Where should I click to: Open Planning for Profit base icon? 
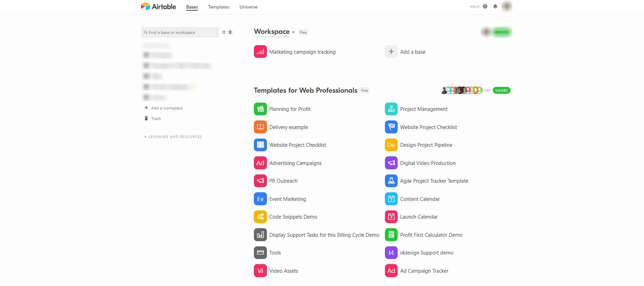click(x=260, y=109)
